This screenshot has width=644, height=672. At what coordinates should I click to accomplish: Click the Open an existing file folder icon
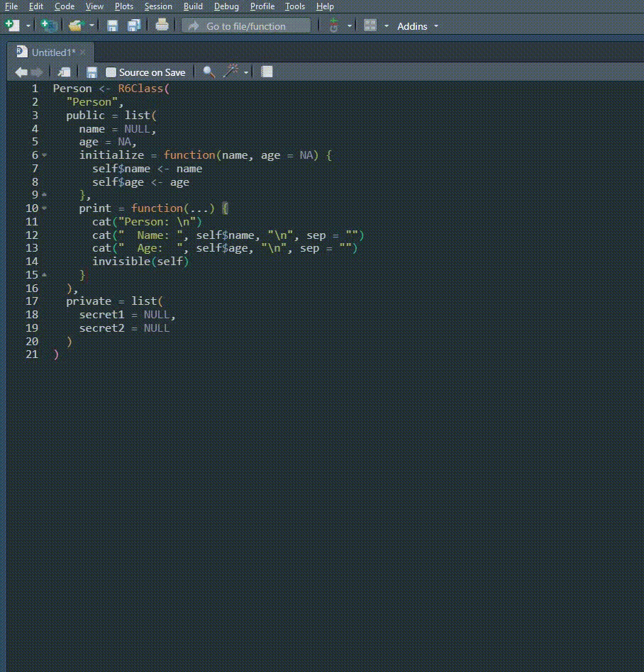coord(75,26)
